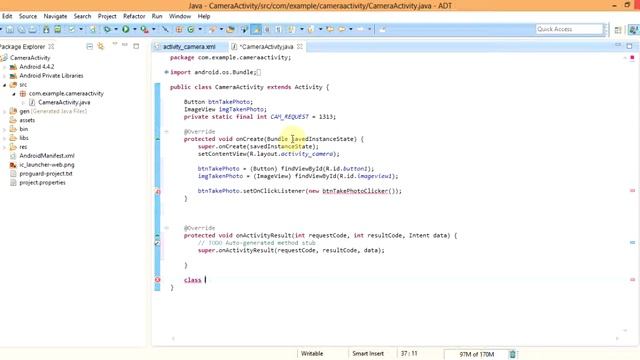The width and height of the screenshot is (640, 360).
Task: Toggle Mark Occurrences in the toolbar
Action: (x=256, y=29)
